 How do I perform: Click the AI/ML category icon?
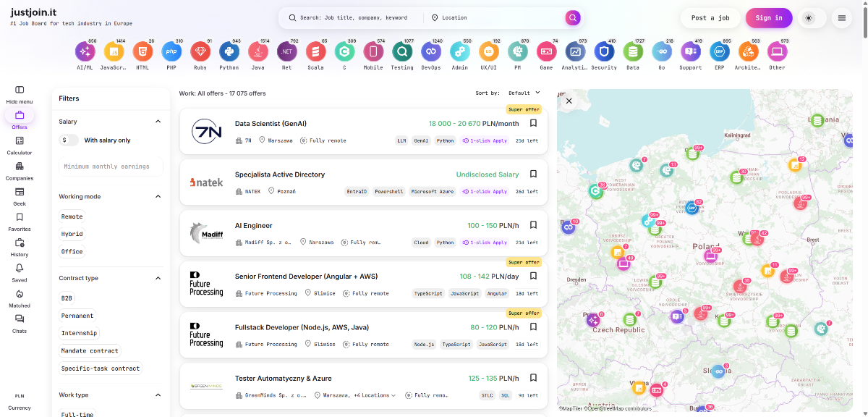[x=85, y=52]
